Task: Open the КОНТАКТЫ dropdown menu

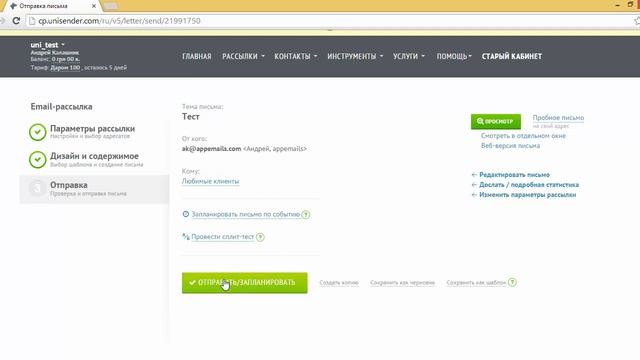Action: [x=296, y=56]
